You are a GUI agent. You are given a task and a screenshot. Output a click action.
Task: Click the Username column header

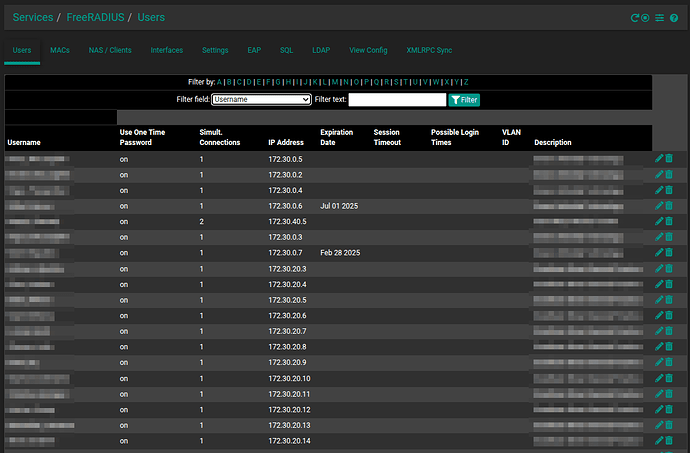click(24, 143)
